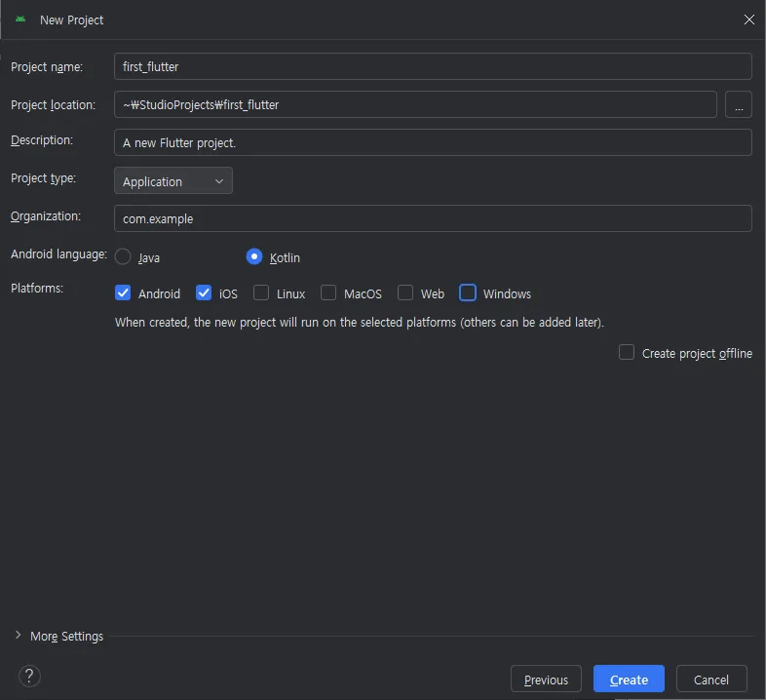Click the New Project title text
This screenshot has width=766, height=700.
pyautogui.click(x=72, y=20)
